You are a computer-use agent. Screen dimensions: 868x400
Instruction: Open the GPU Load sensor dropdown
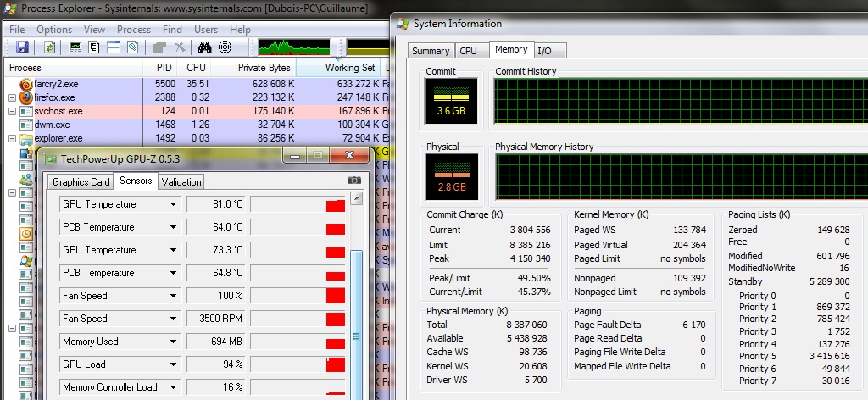(174, 364)
